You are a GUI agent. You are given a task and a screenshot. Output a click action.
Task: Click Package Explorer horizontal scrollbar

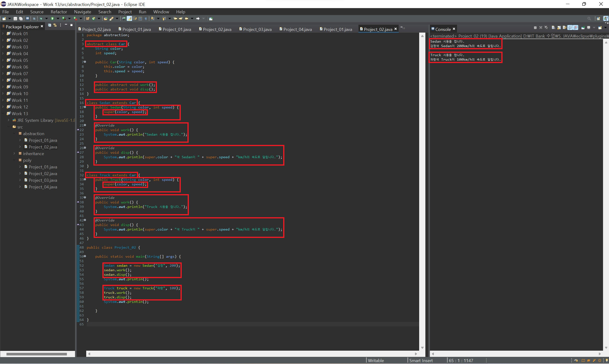tap(37, 354)
